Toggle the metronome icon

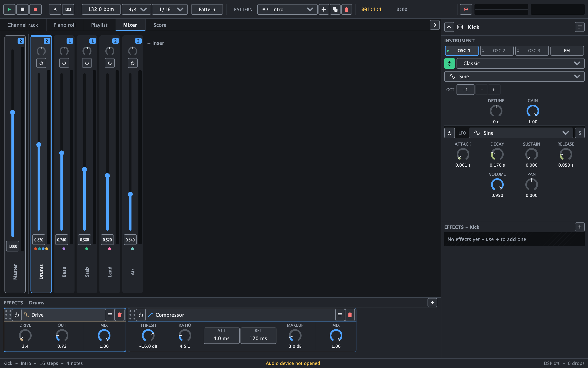coord(55,9)
